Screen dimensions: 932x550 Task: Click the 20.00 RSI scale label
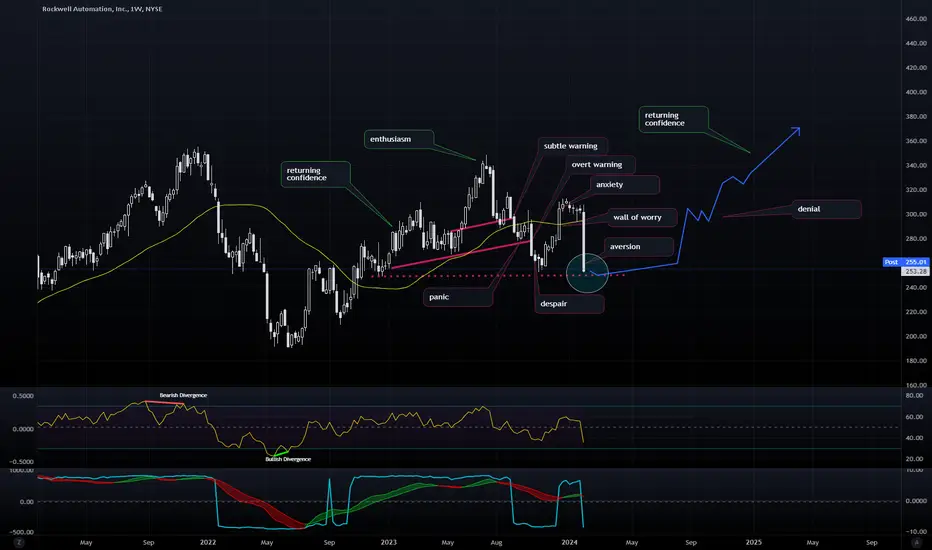click(x=914, y=459)
